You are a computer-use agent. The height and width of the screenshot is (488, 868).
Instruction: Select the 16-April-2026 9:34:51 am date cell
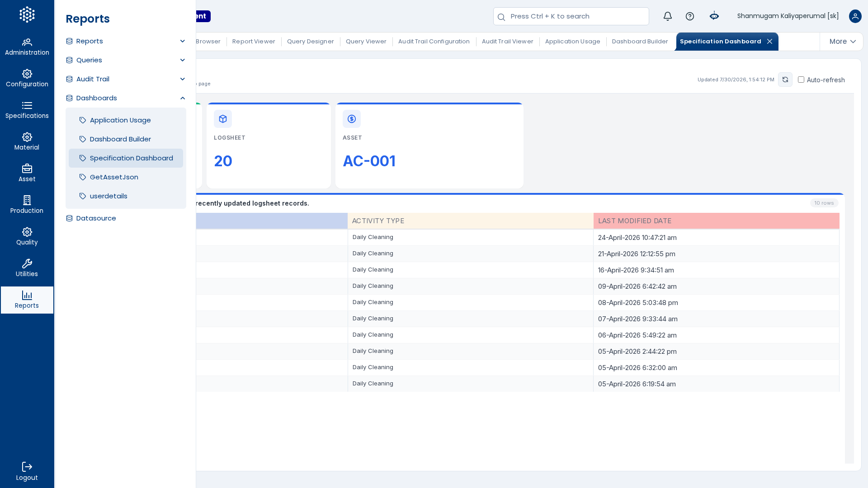[x=717, y=270]
